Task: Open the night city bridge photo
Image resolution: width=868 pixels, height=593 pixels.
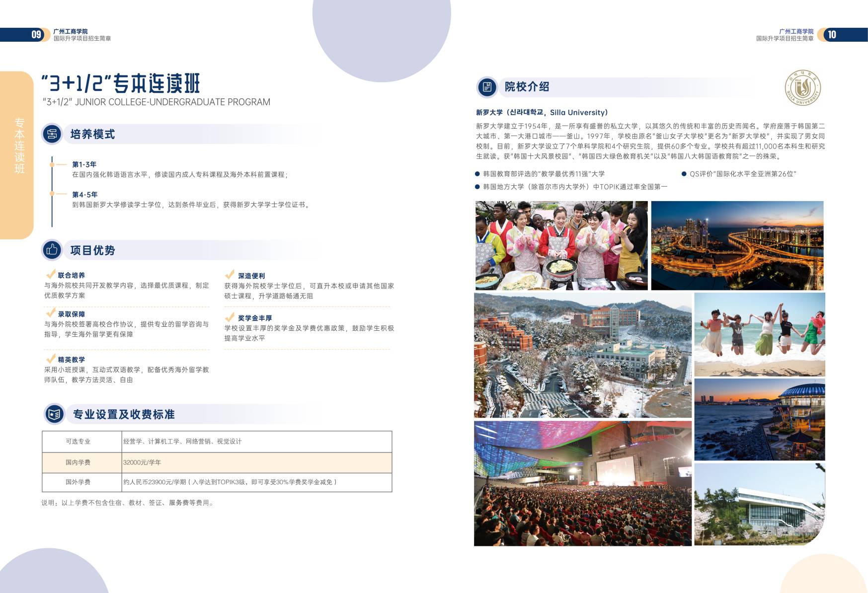Action: [x=737, y=245]
